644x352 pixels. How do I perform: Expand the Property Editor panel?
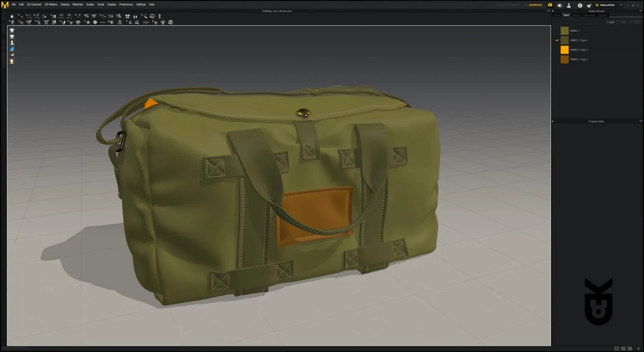[x=640, y=121]
